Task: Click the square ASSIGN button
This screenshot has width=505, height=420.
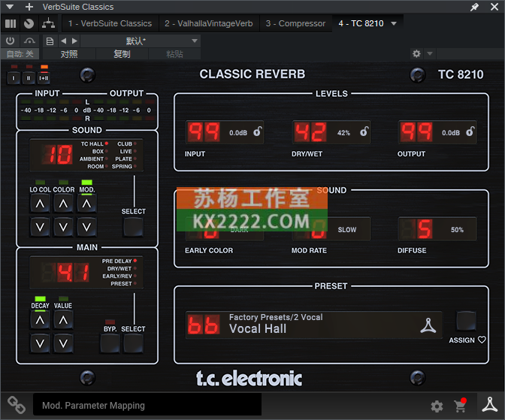Action: pyautogui.click(x=466, y=321)
